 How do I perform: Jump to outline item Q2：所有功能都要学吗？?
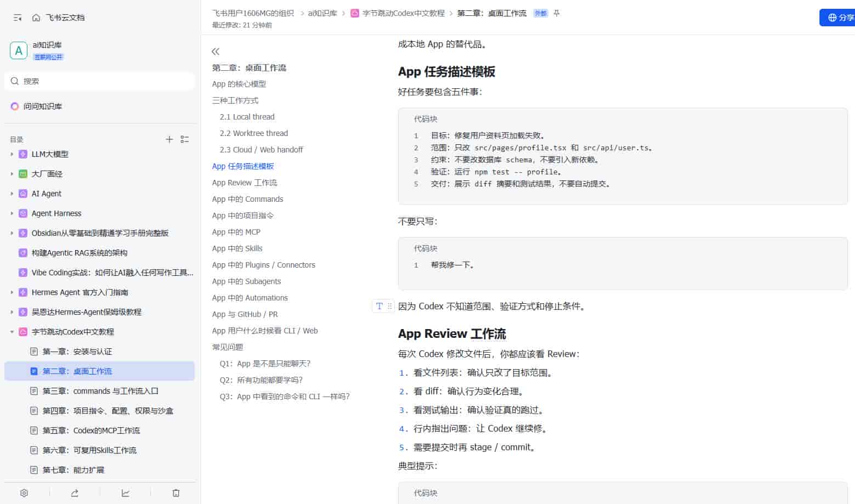pos(262,380)
